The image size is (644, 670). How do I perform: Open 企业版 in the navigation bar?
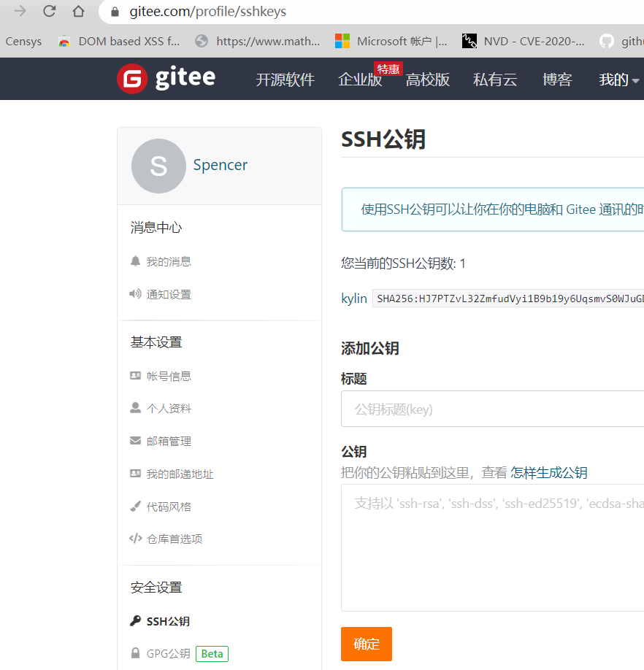(360, 80)
